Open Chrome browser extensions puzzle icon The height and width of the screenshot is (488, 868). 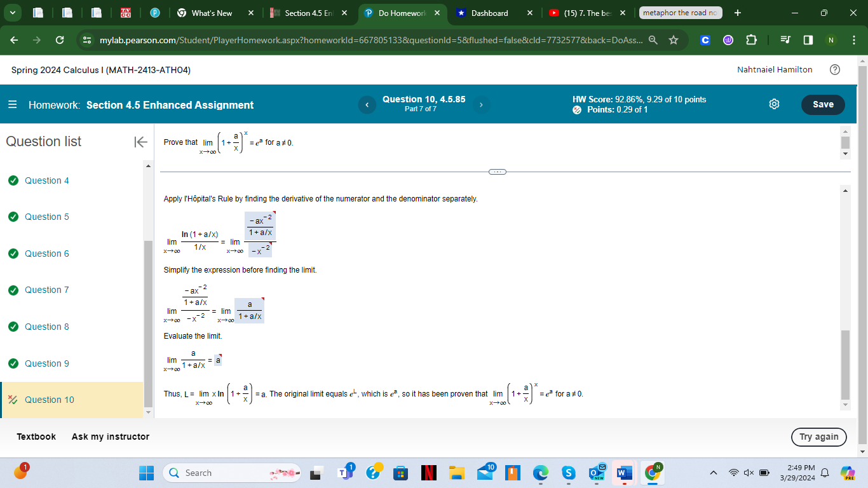tap(751, 39)
